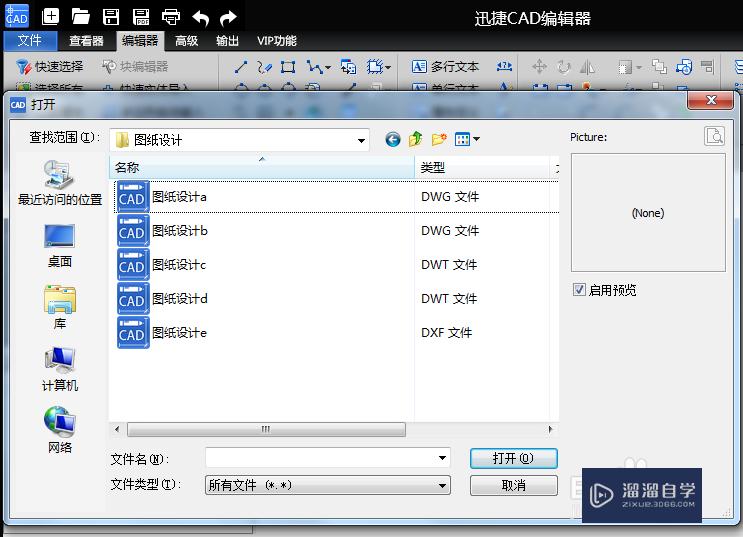
Task: Go to 最近访问的位置 in sidebar
Action: pos(60,183)
